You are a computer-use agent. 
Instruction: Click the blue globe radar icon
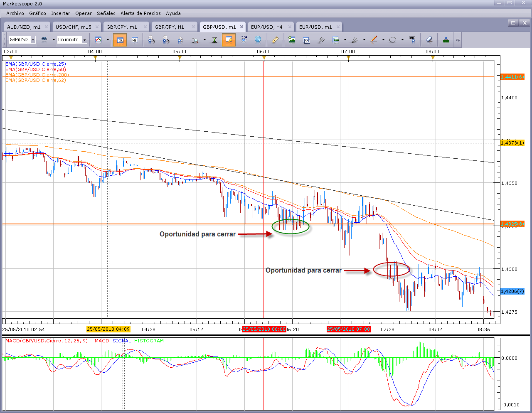[x=258, y=39]
